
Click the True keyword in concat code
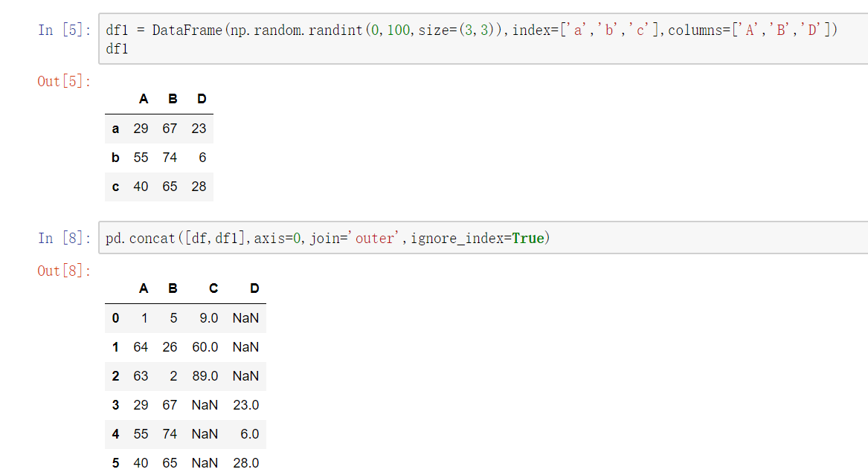click(528, 239)
